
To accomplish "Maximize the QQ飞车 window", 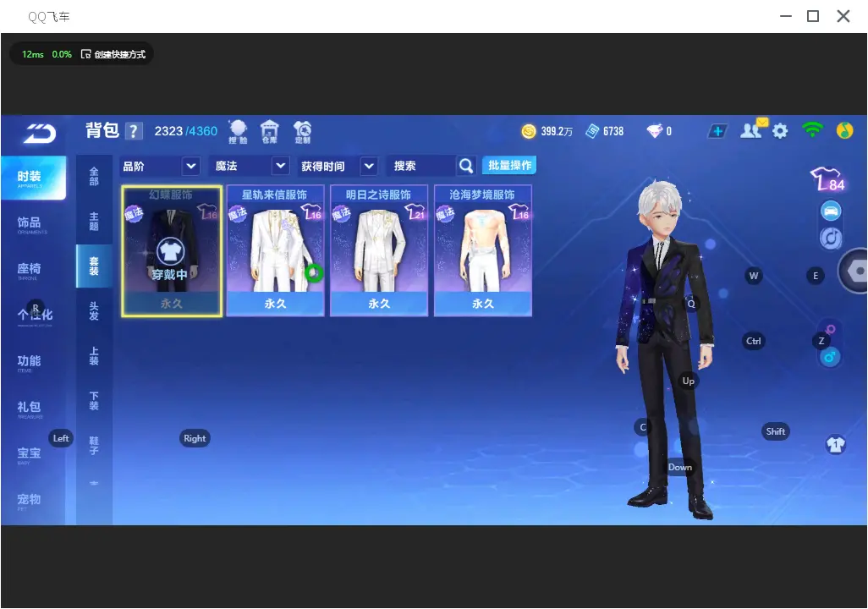I will [x=813, y=16].
